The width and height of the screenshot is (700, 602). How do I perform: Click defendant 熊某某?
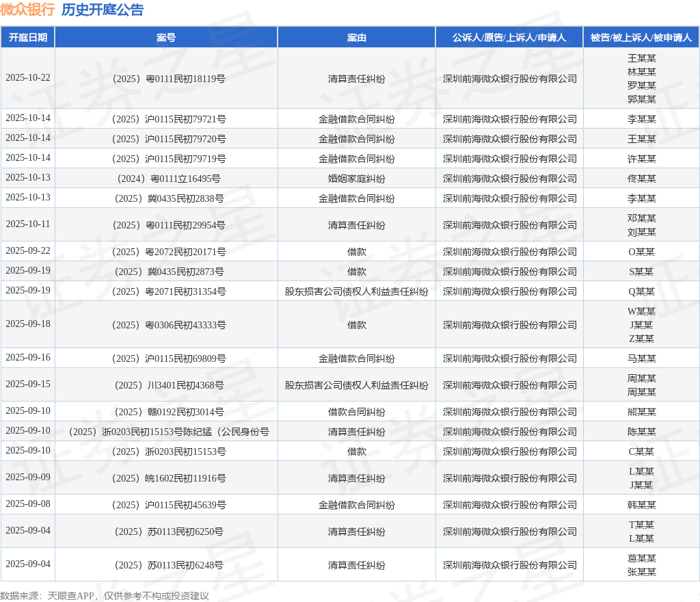pyautogui.click(x=641, y=412)
